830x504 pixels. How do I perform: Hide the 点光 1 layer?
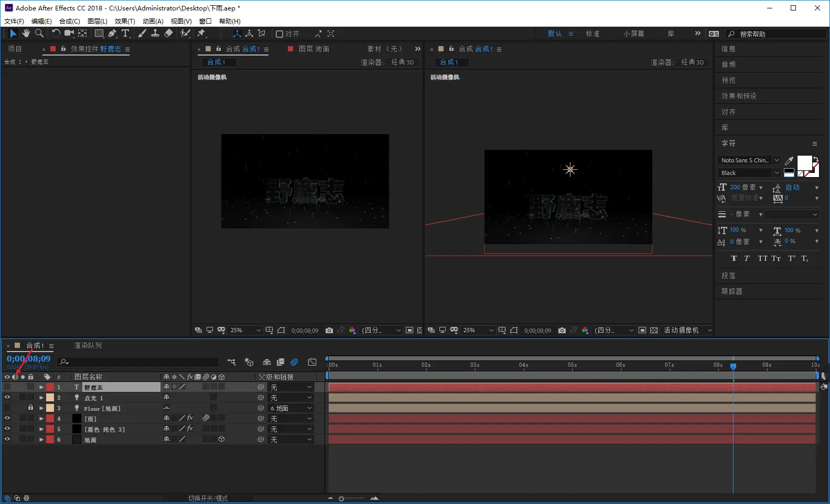click(x=7, y=398)
